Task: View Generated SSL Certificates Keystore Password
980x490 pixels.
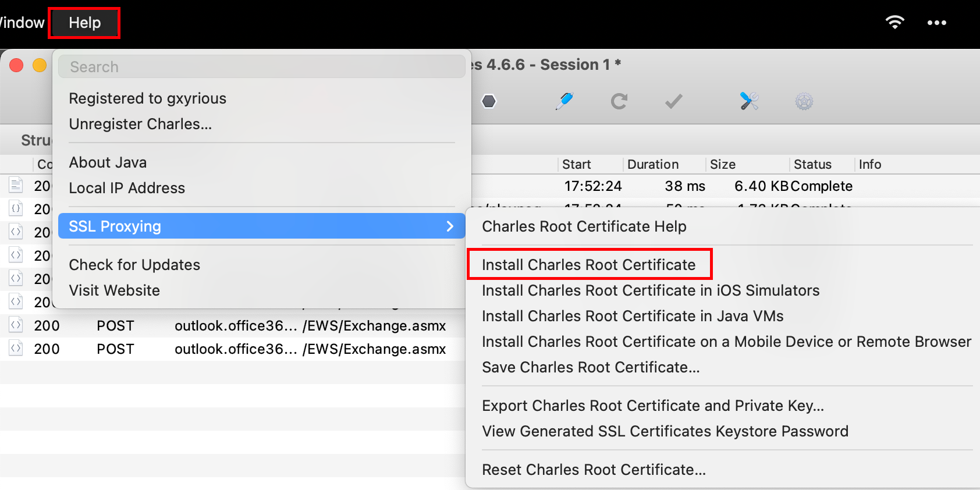Action: click(665, 431)
